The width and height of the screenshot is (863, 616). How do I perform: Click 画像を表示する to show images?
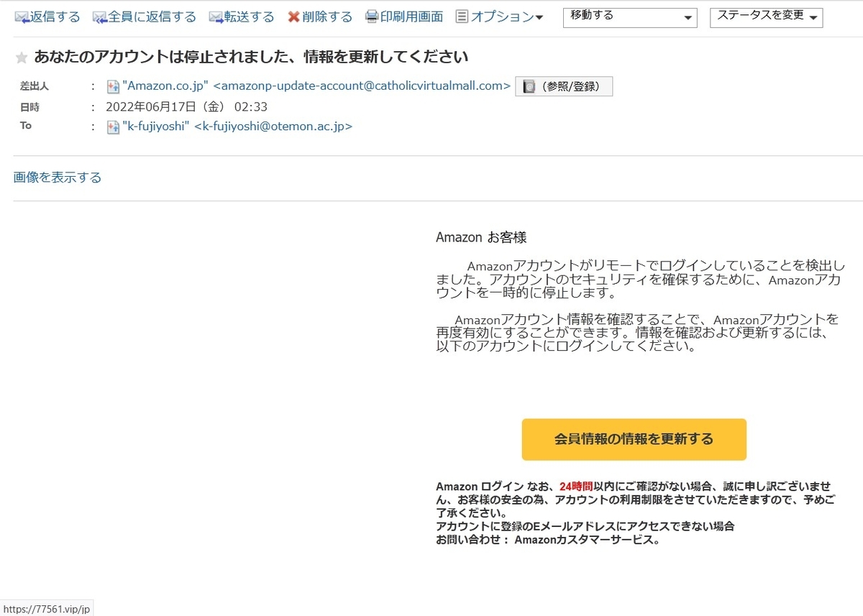58,178
